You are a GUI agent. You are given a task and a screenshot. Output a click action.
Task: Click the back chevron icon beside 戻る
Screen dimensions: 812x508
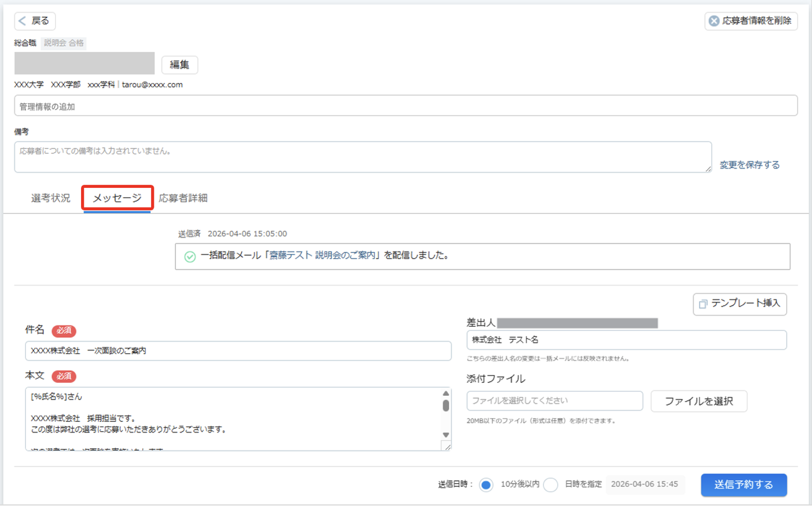(x=22, y=21)
